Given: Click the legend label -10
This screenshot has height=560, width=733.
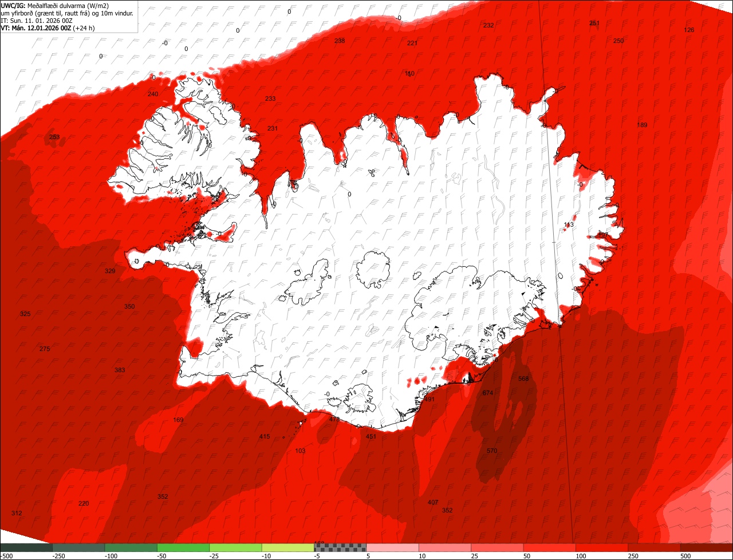Looking at the screenshot, I should 267,556.
